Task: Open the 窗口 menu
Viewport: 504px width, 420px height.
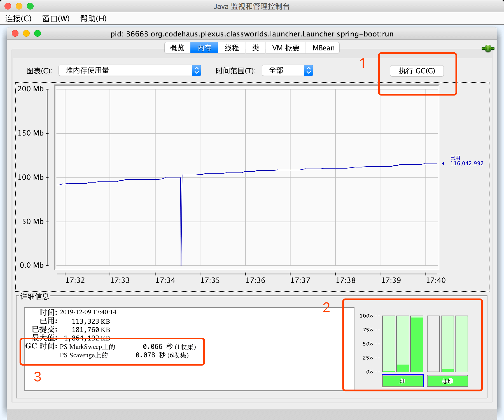Action: click(56, 18)
